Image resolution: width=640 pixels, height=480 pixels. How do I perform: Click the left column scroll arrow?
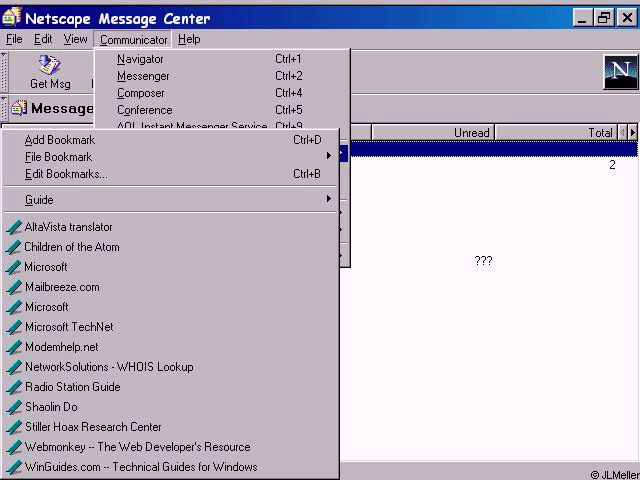click(x=622, y=133)
